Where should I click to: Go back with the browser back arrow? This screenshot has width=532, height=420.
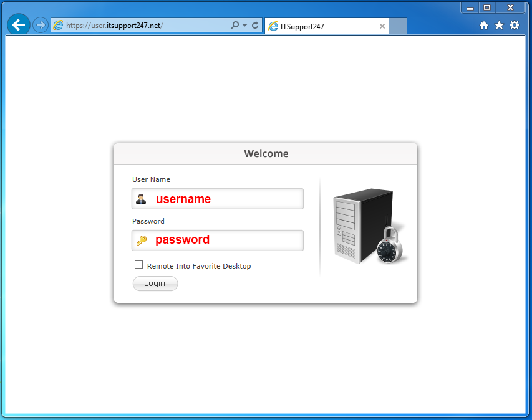(18, 25)
